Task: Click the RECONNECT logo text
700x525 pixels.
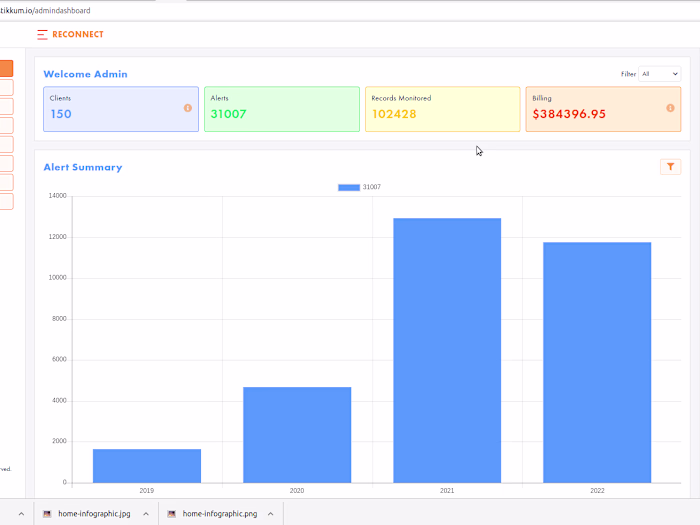Action: pos(78,34)
